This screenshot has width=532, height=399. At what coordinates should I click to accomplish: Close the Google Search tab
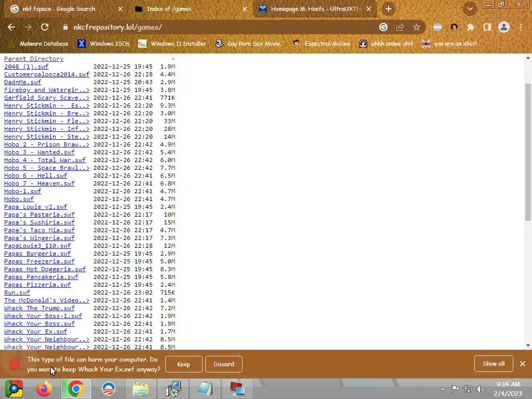click(x=121, y=9)
